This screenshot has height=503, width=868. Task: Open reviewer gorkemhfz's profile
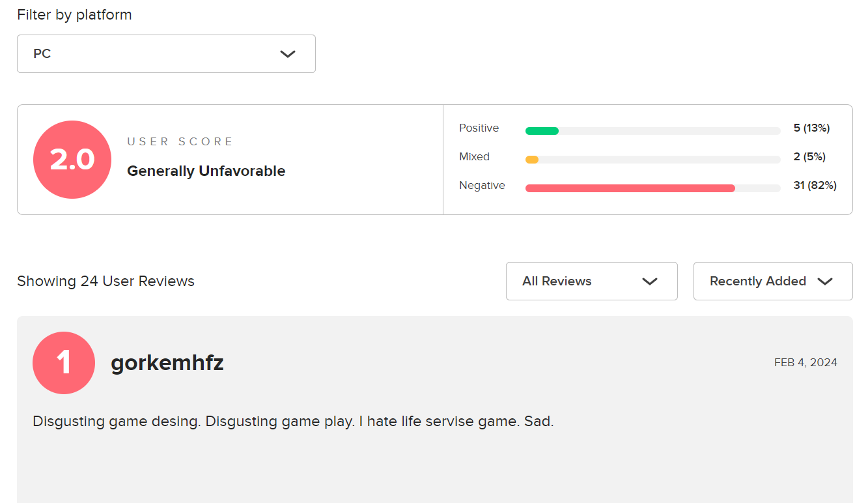(167, 363)
